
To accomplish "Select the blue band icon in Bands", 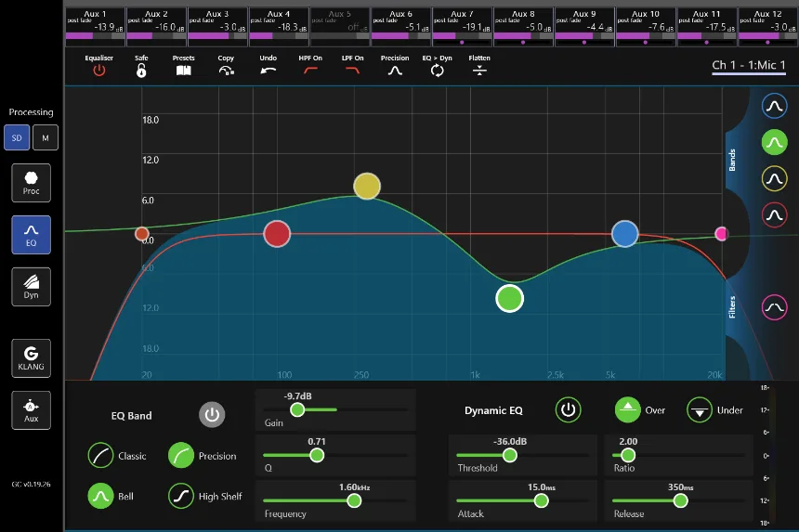I will coord(774,106).
